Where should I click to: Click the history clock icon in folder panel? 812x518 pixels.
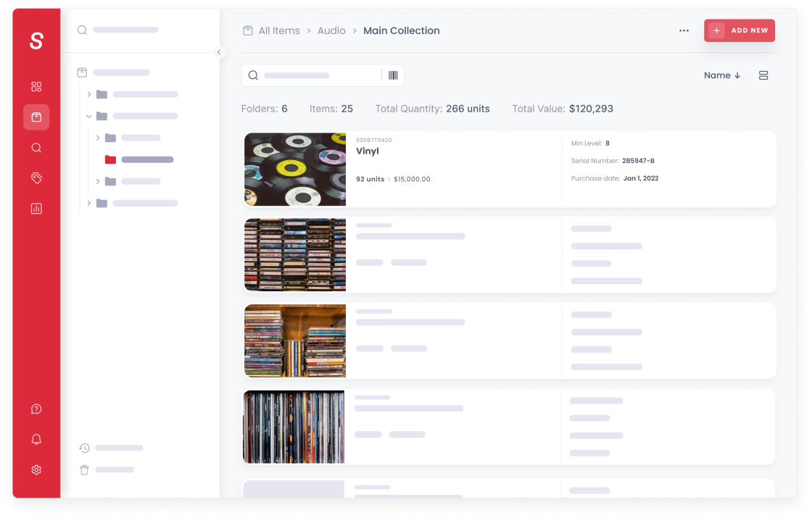click(84, 448)
